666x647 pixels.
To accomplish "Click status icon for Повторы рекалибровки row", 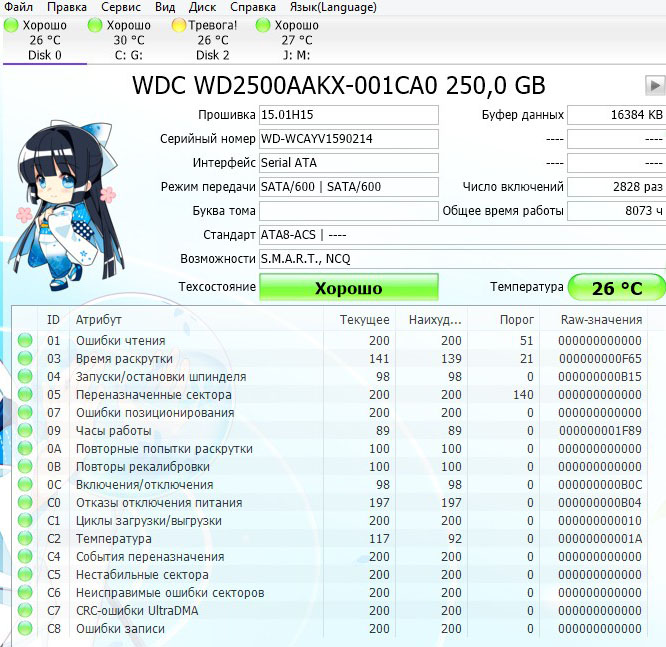I will (x=25, y=466).
